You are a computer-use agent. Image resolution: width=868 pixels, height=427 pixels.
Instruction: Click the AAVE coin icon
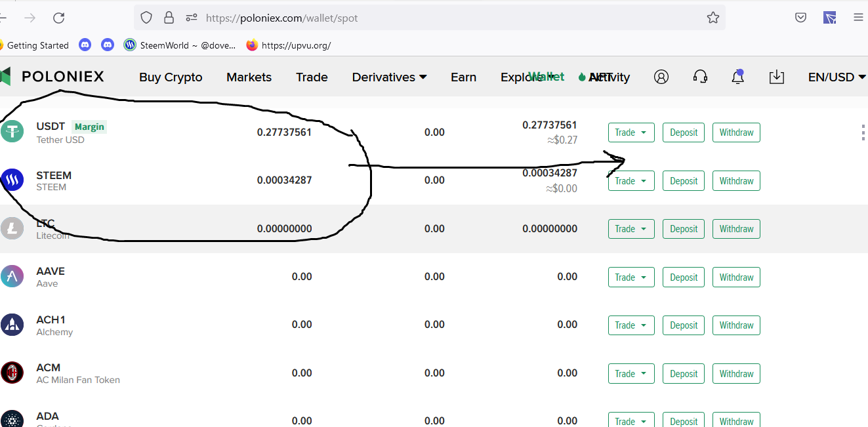12,276
